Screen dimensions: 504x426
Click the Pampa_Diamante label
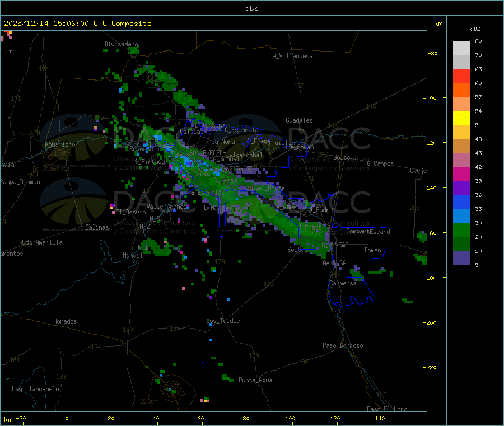(24, 182)
